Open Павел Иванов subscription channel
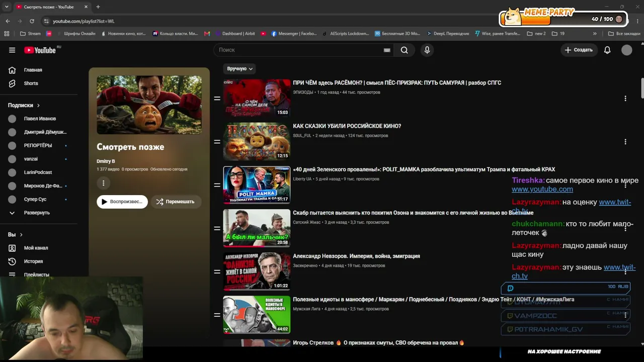 pos(39,119)
